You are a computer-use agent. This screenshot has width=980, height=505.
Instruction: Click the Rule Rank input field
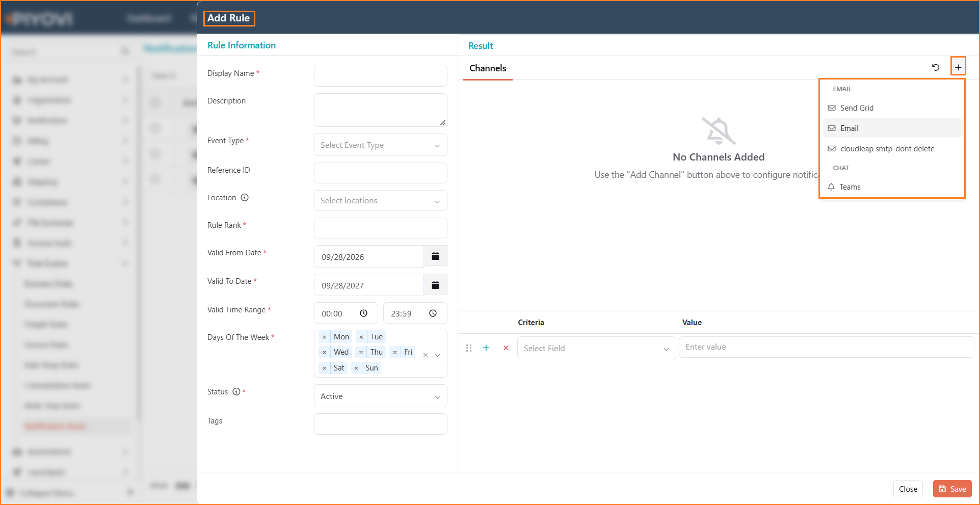tap(381, 228)
